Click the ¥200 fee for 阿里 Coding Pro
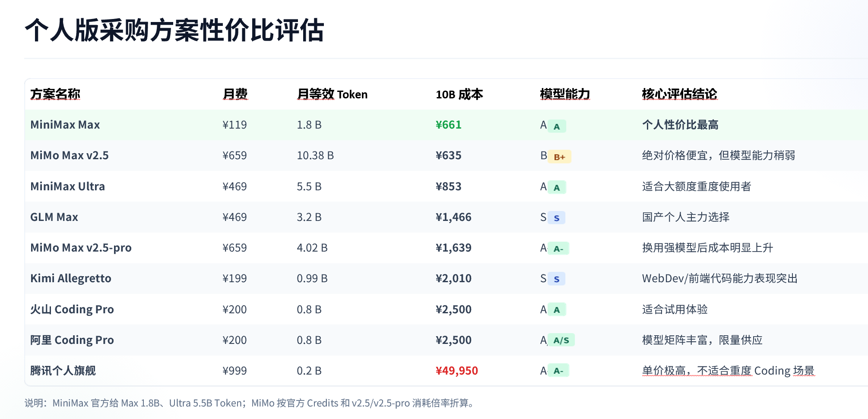This screenshot has height=419, width=868. (235, 340)
